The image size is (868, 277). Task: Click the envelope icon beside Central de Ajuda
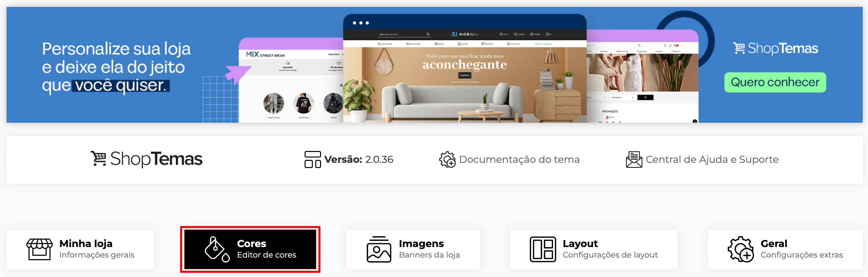(x=634, y=159)
